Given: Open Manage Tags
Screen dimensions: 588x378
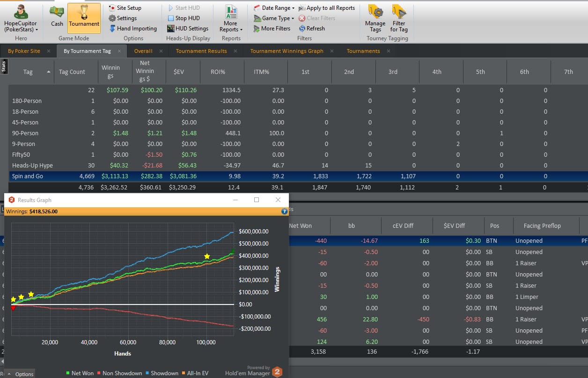Looking at the screenshot, I should (x=375, y=19).
